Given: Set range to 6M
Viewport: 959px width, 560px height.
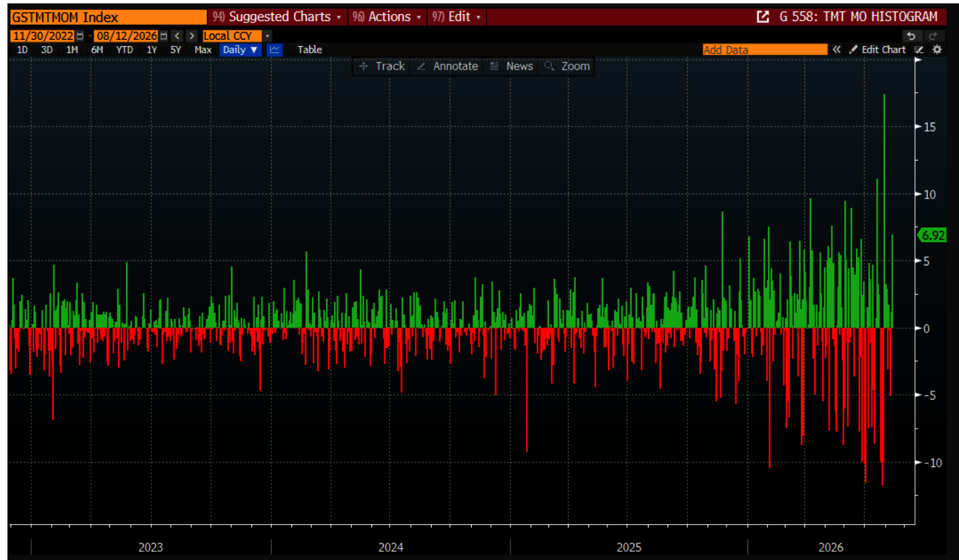Looking at the screenshot, I should pos(97,49).
